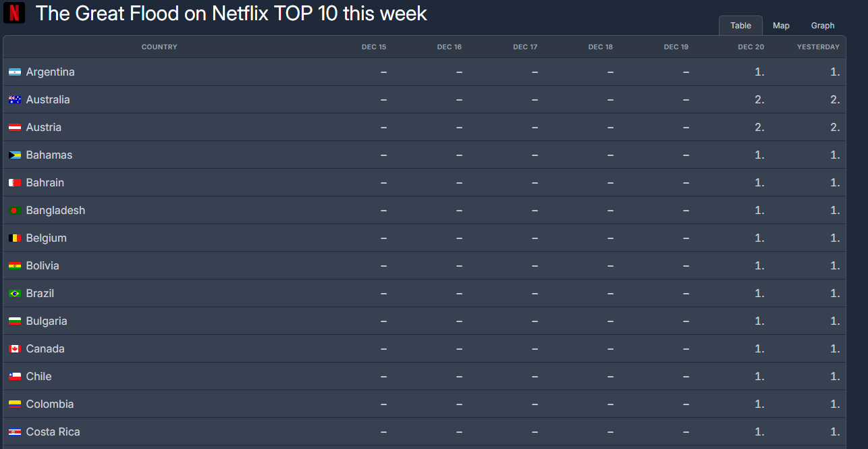The image size is (868, 449).
Task: Click the Costa Rica flag icon
Action: pos(15,432)
